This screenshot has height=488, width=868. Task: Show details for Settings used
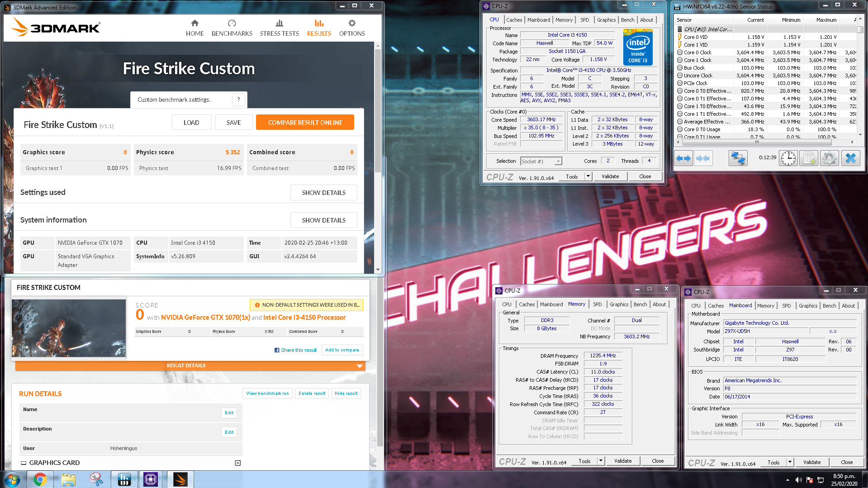[x=323, y=193]
